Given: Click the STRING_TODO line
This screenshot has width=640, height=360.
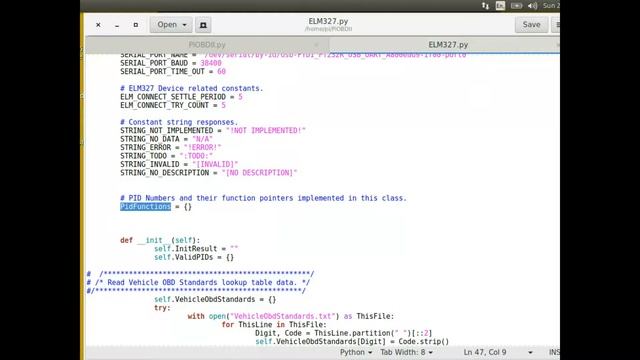Looking at the screenshot, I should (x=167, y=156).
